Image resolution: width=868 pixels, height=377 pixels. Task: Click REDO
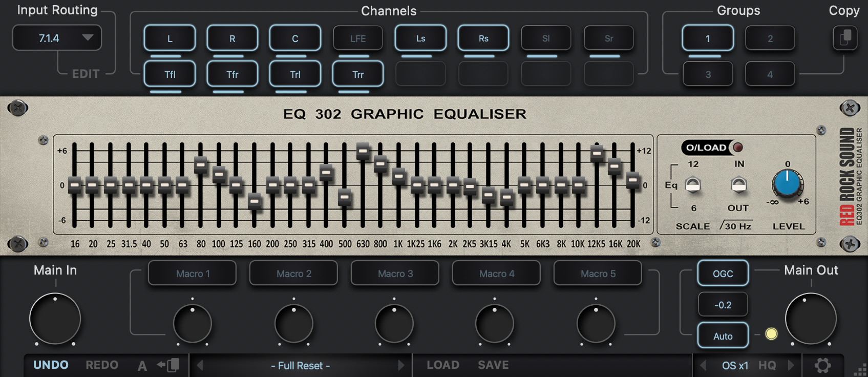(x=102, y=365)
